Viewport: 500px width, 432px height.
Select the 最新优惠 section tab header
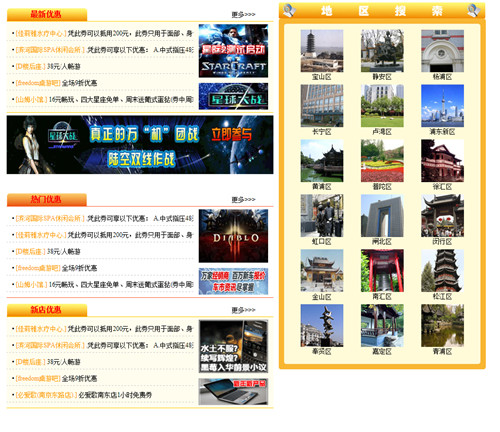(x=47, y=14)
